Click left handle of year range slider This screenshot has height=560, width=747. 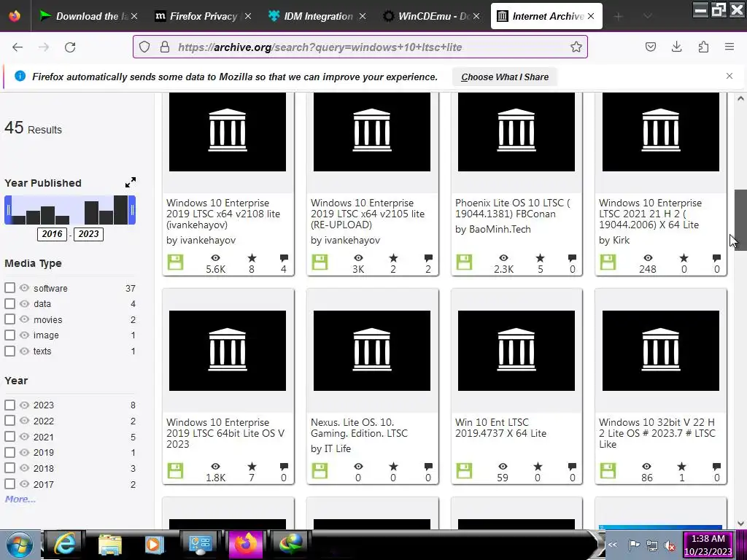click(x=8, y=210)
